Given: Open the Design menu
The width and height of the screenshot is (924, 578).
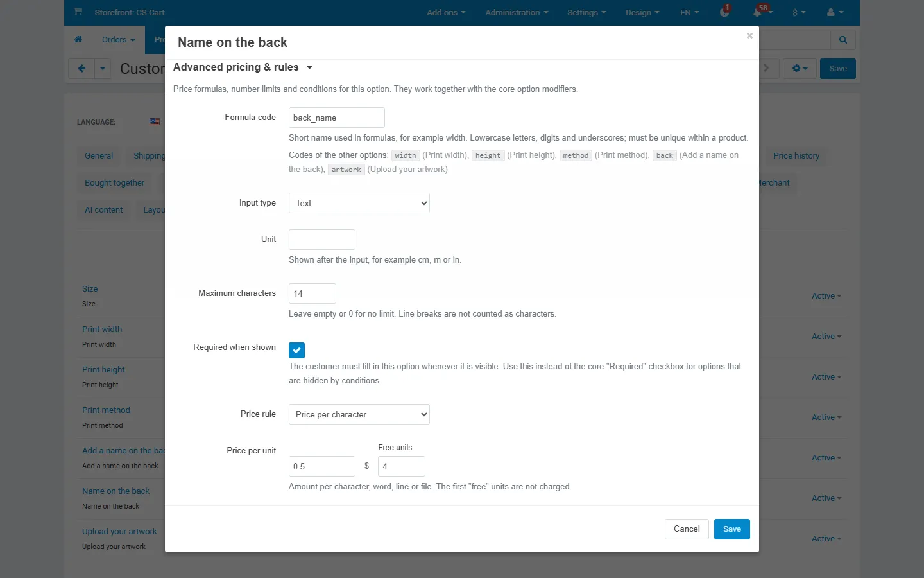Looking at the screenshot, I should click(642, 12).
